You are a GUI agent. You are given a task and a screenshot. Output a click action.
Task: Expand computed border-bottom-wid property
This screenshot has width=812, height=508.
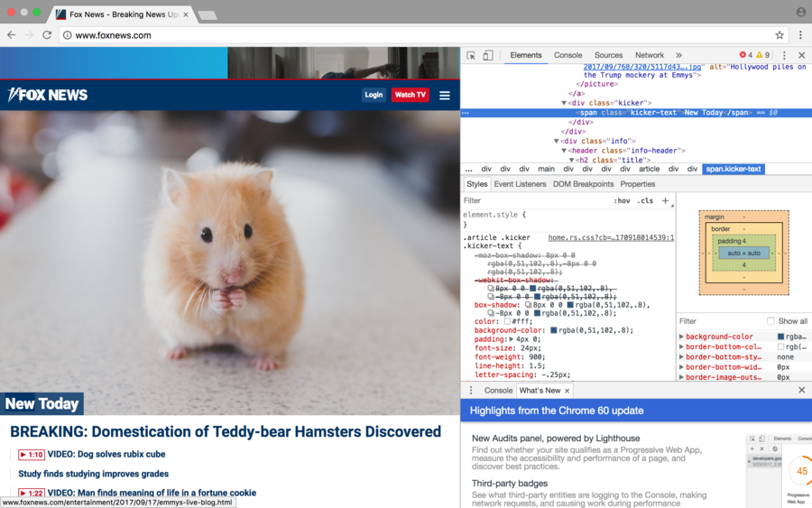[681, 367]
